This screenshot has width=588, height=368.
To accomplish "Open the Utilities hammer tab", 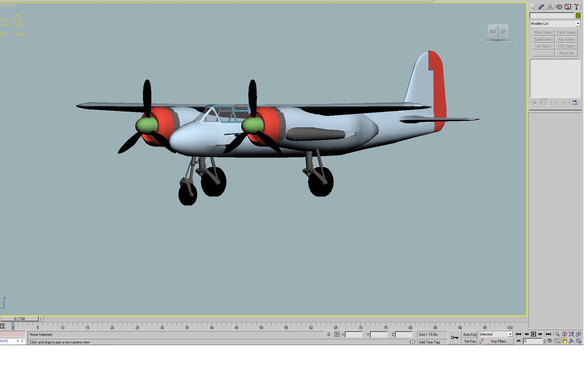I will [577, 7].
